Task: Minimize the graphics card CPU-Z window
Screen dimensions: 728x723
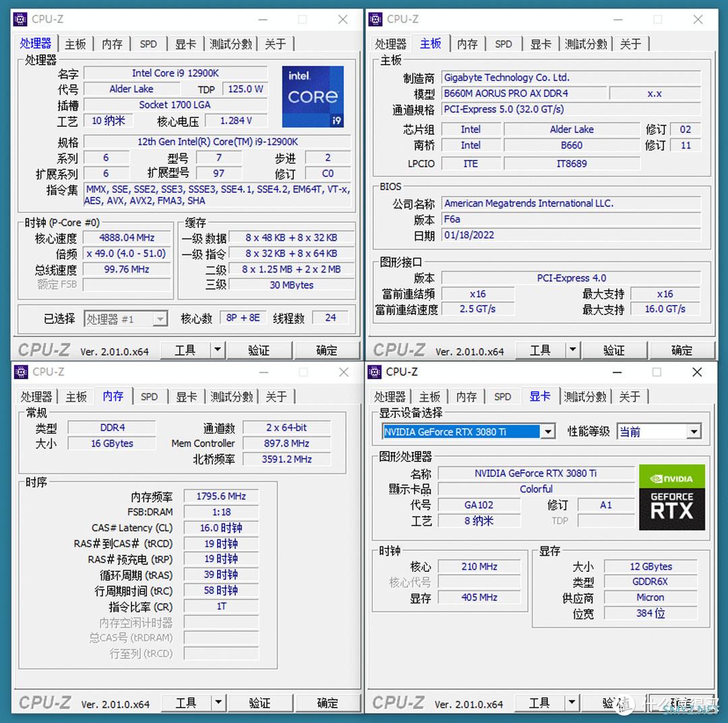Action: [x=617, y=372]
